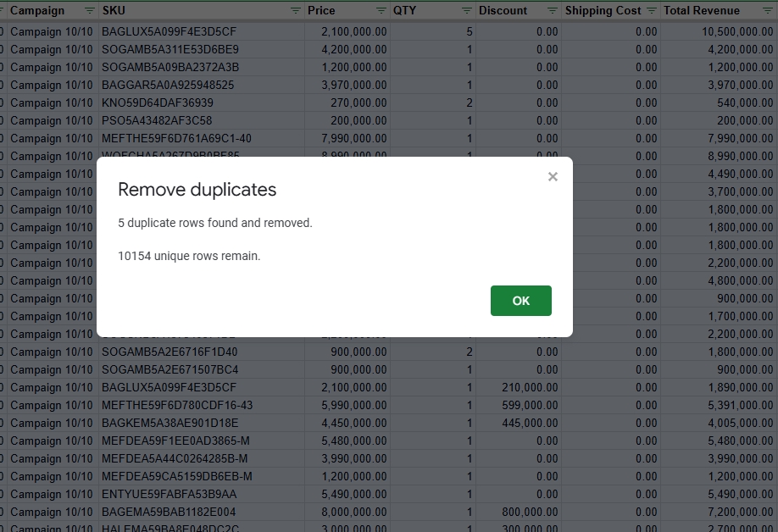
Task: Close the Remove duplicates dialog
Action: click(553, 176)
